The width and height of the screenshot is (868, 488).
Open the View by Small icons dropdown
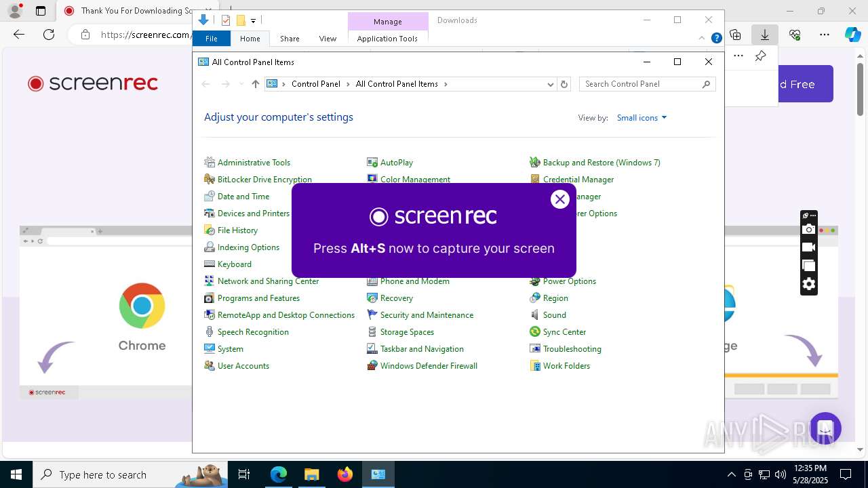click(642, 118)
